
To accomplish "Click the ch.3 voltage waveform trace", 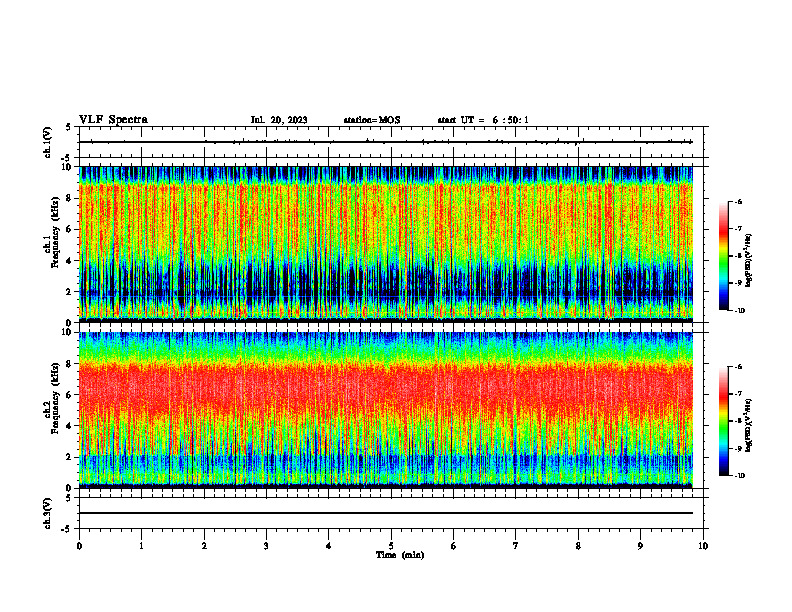I will click(386, 513).
